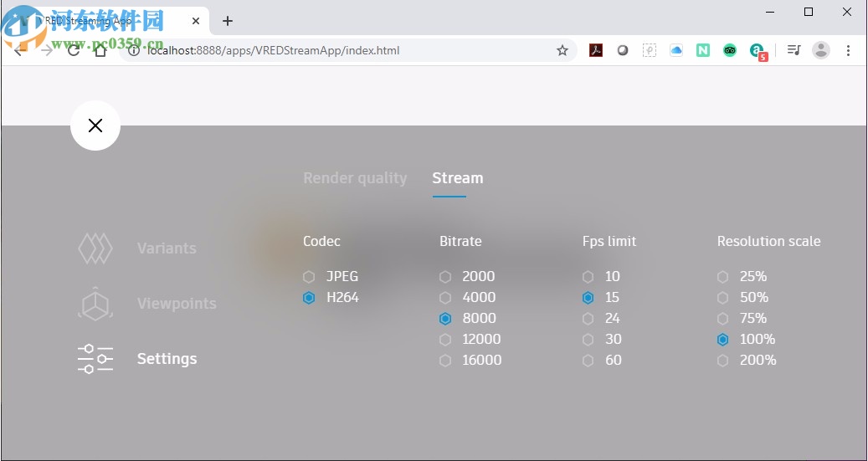The width and height of the screenshot is (868, 461).
Task: Open the media control playlist icon
Action: tap(794, 51)
